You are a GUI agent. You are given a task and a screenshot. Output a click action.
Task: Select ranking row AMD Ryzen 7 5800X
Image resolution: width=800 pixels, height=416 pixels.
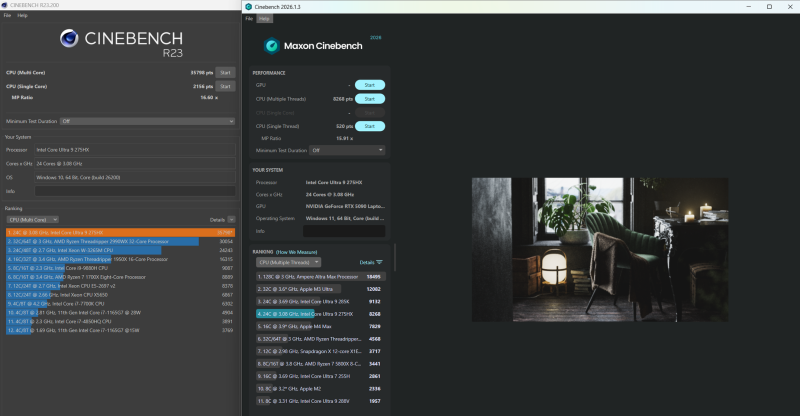pos(320,364)
